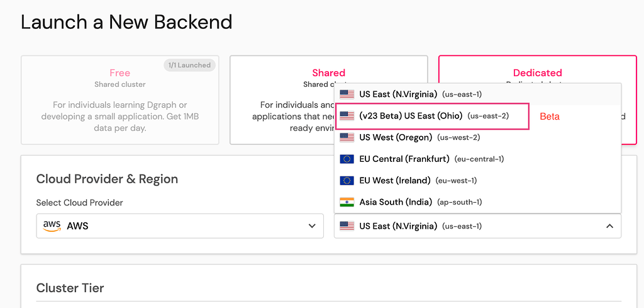
Task: Expand the cloud provider dropdown chevron
Action: click(x=311, y=226)
